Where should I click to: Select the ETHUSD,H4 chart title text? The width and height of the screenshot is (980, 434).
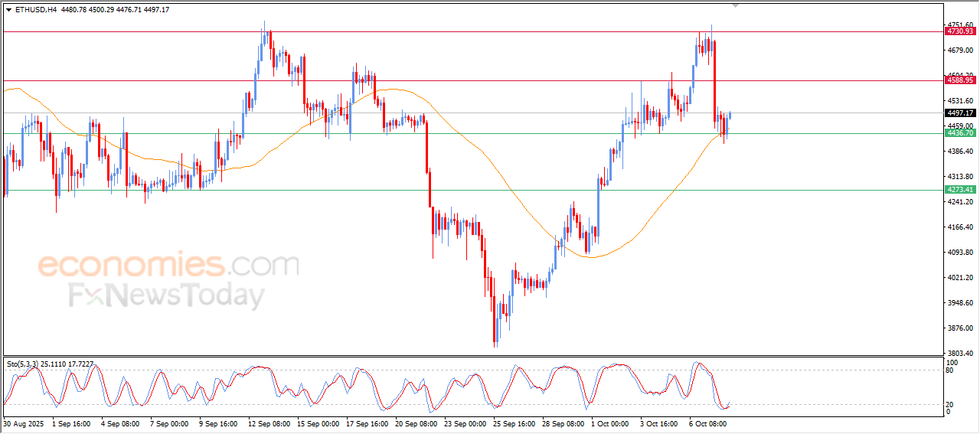[36, 9]
